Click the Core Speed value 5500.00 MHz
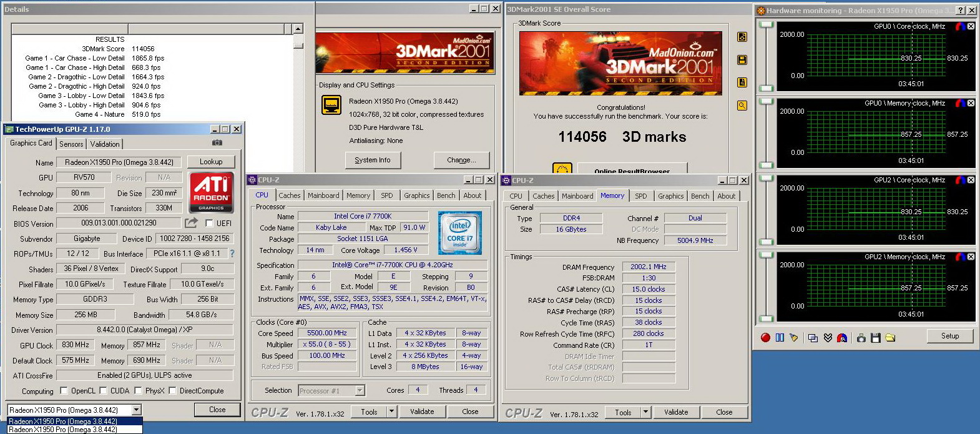Image resolution: width=980 pixels, height=434 pixels. point(327,333)
